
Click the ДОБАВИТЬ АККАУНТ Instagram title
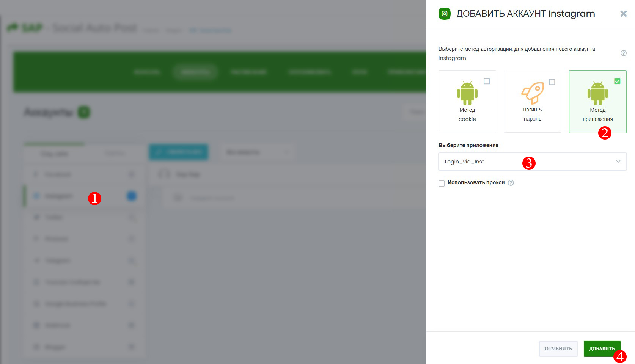(x=525, y=14)
